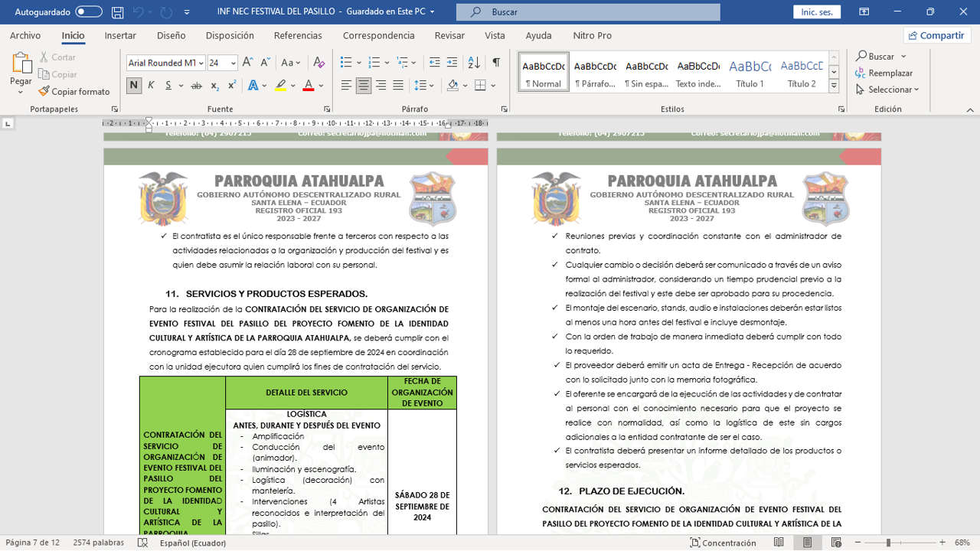This screenshot has height=551, width=980.
Task: Click the Format Painter brush icon
Action: 44,91
